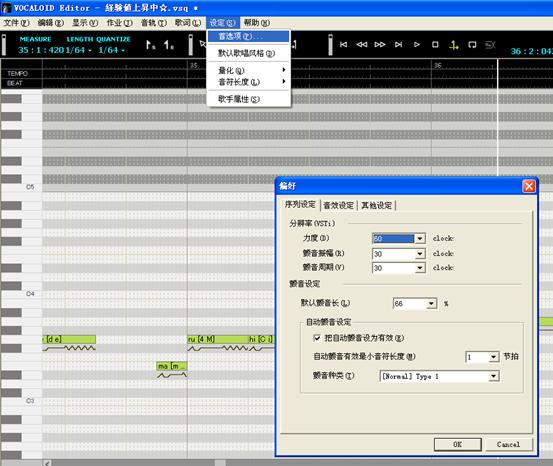Click the TEMPO track row label
Viewport: 553px width, 466px height.
point(18,73)
